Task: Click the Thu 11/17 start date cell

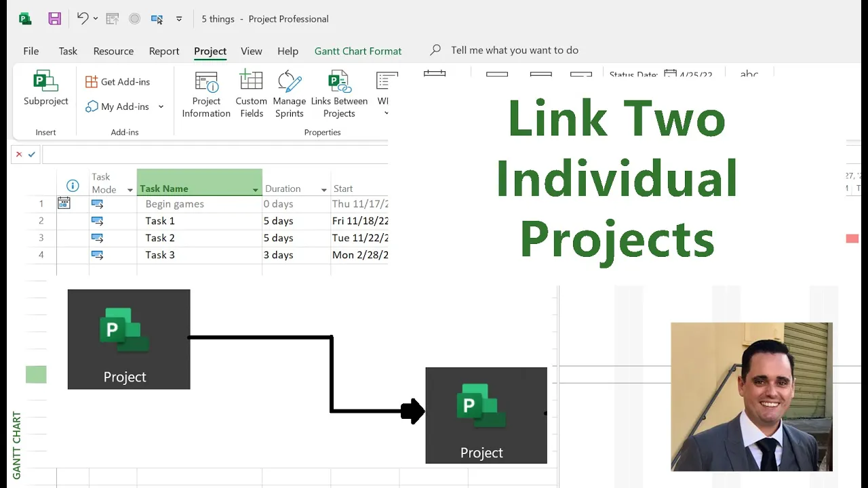Action: (359, 204)
